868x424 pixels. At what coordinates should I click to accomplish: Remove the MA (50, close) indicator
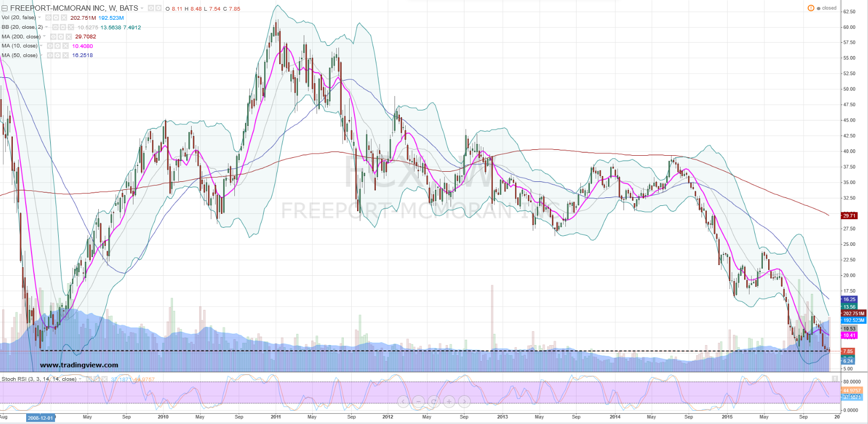65,55
